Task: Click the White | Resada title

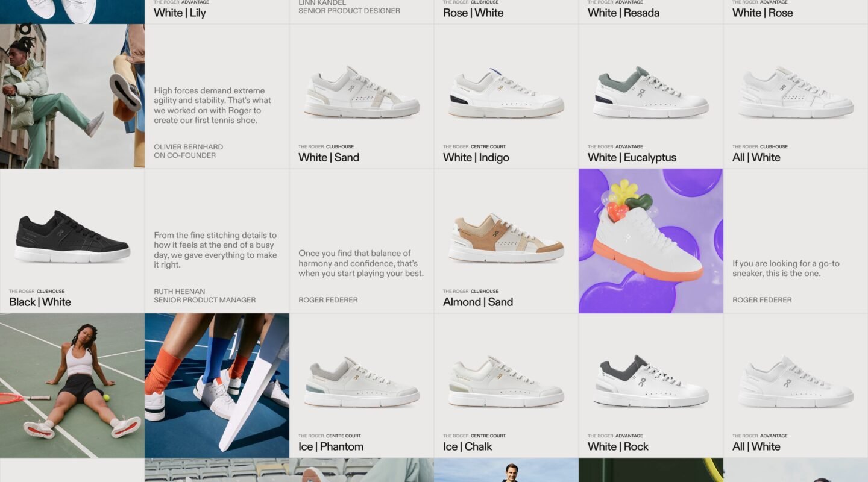Action: tap(624, 13)
